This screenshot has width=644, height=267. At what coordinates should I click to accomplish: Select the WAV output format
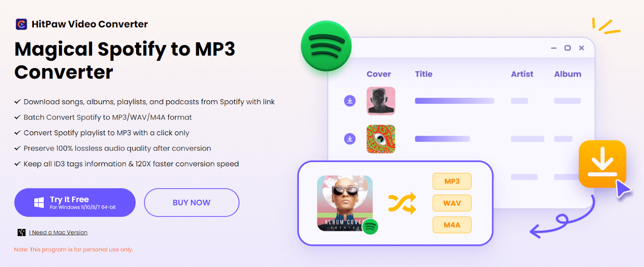[x=452, y=203]
